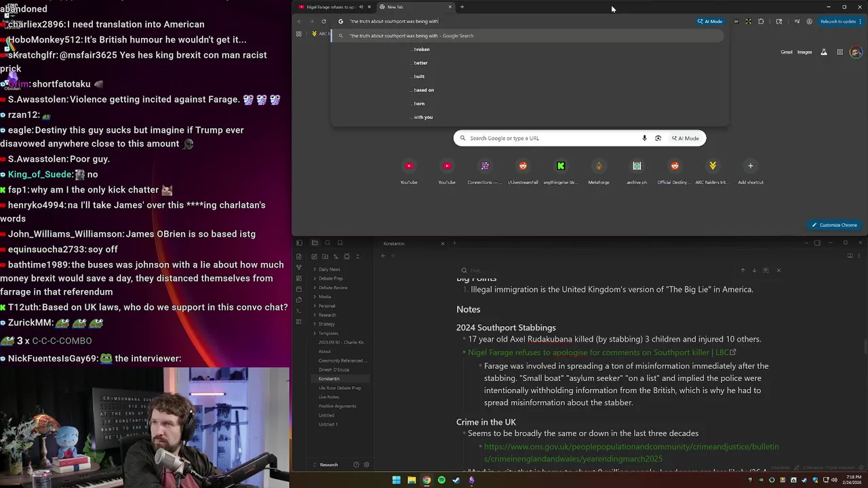
Task: Open Windows Start button on taskbar
Action: coord(396,481)
